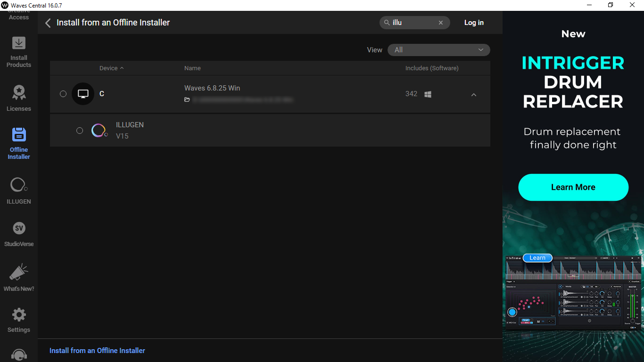Image resolution: width=644 pixels, height=362 pixels.
Task: Open the Licenses section
Action: click(x=19, y=98)
